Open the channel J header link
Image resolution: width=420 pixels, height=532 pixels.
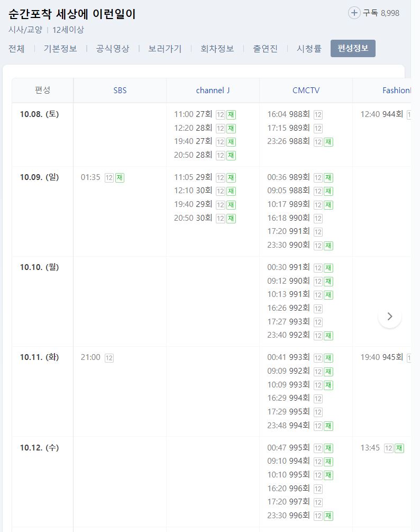pyautogui.click(x=213, y=90)
